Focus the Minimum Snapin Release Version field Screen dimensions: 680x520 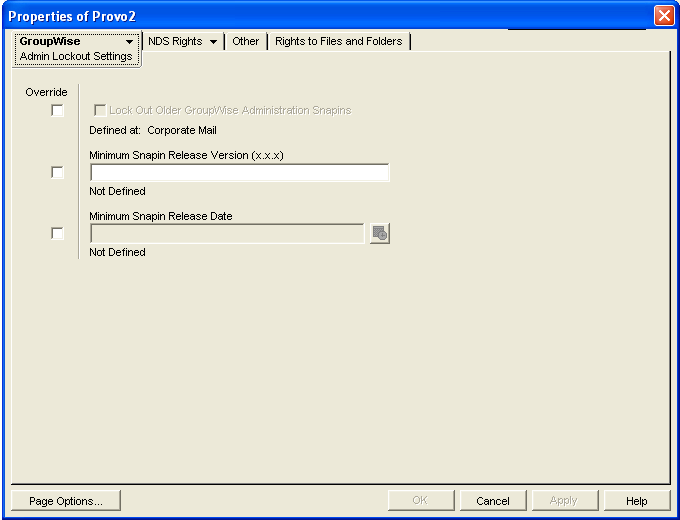point(240,173)
